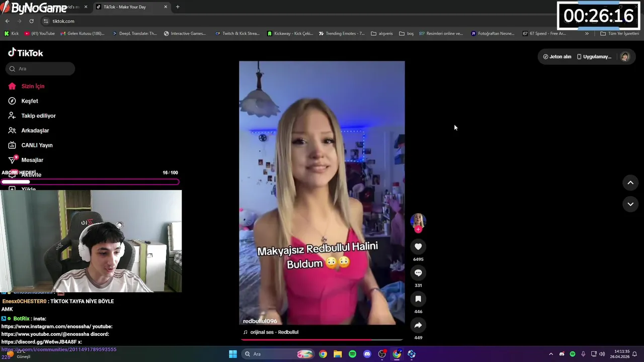Open 67 Speed bookmark
The height and width of the screenshot is (362, 644).
coord(544,34)
